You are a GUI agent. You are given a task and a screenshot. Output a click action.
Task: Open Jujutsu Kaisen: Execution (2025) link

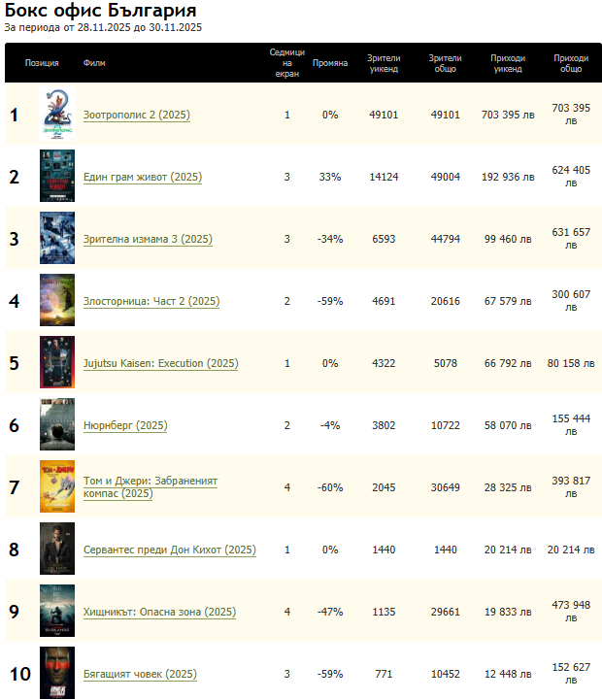(160, 364)
